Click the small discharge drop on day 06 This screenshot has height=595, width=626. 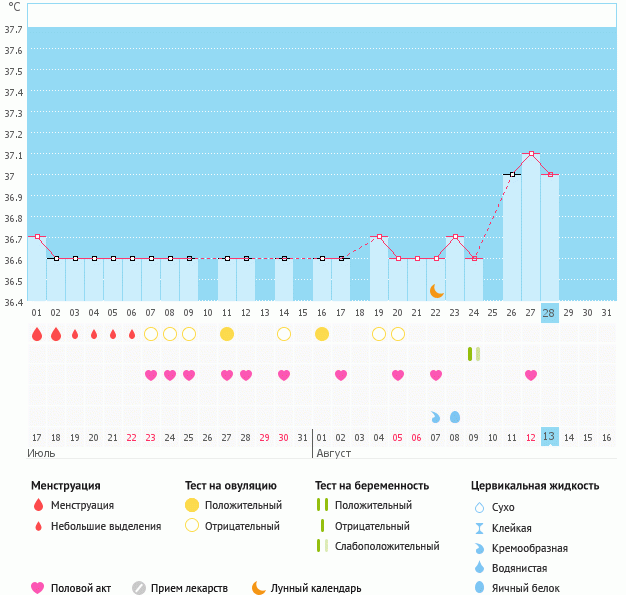132,334
